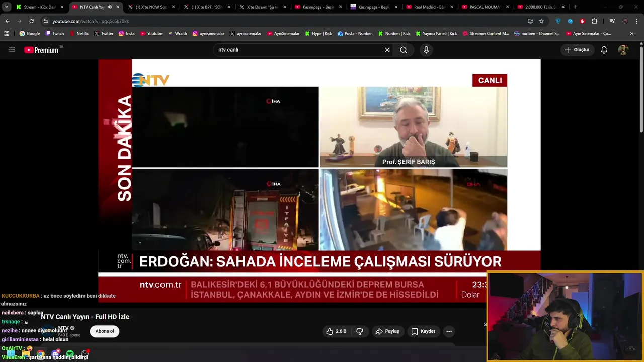Open a new browser tab
The width and height of the screenshot is (644, 362).
(x=575, y=7)
